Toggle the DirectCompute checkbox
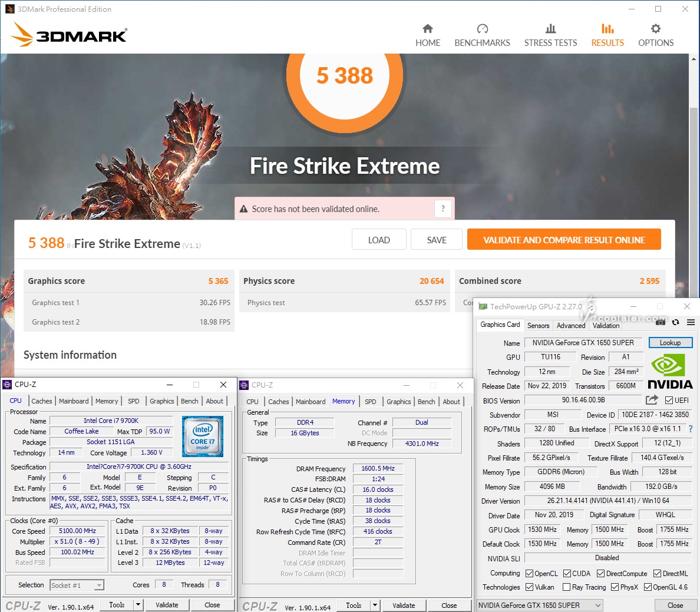 600,573
